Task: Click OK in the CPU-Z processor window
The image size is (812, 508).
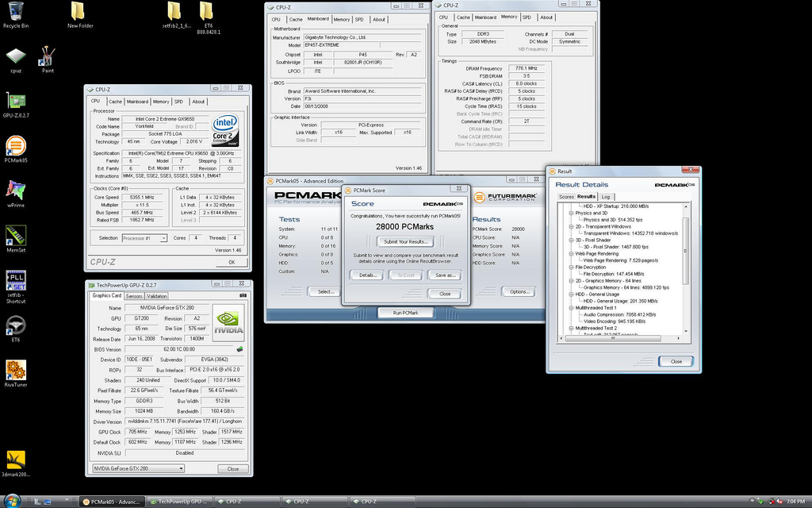Action: point(232,262)
